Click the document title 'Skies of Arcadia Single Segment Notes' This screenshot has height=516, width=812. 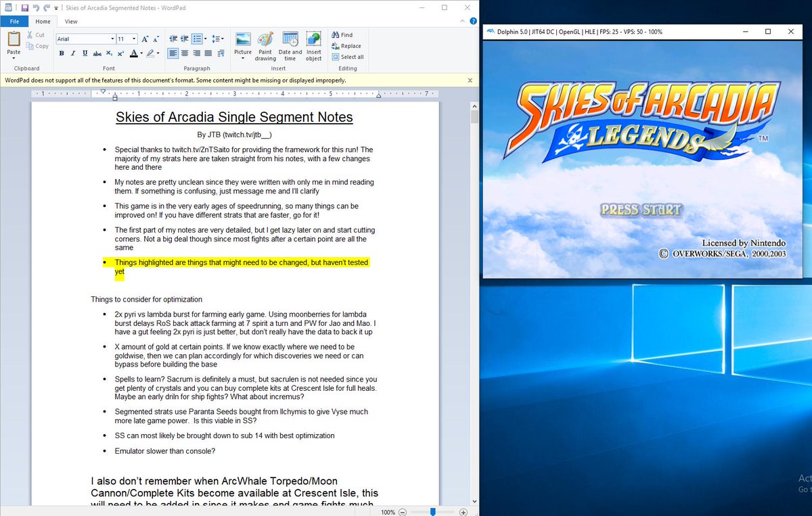click(x=234, y=117)
